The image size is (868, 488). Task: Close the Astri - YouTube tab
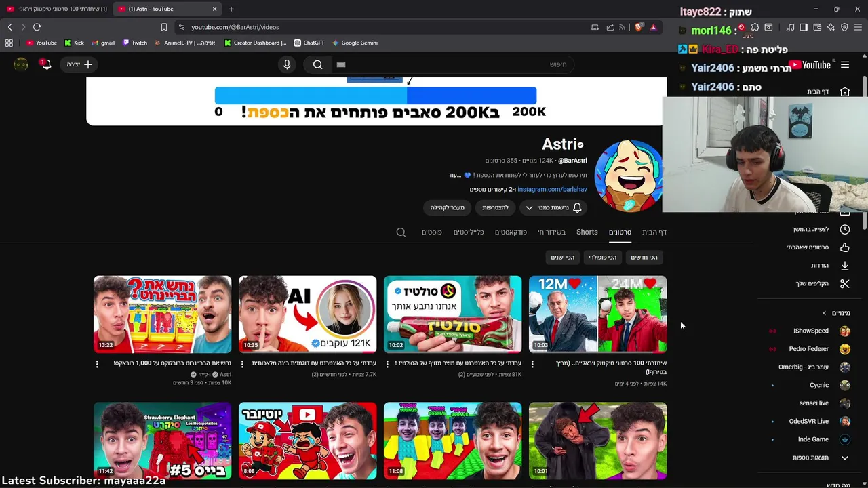(x=214, y=9)
